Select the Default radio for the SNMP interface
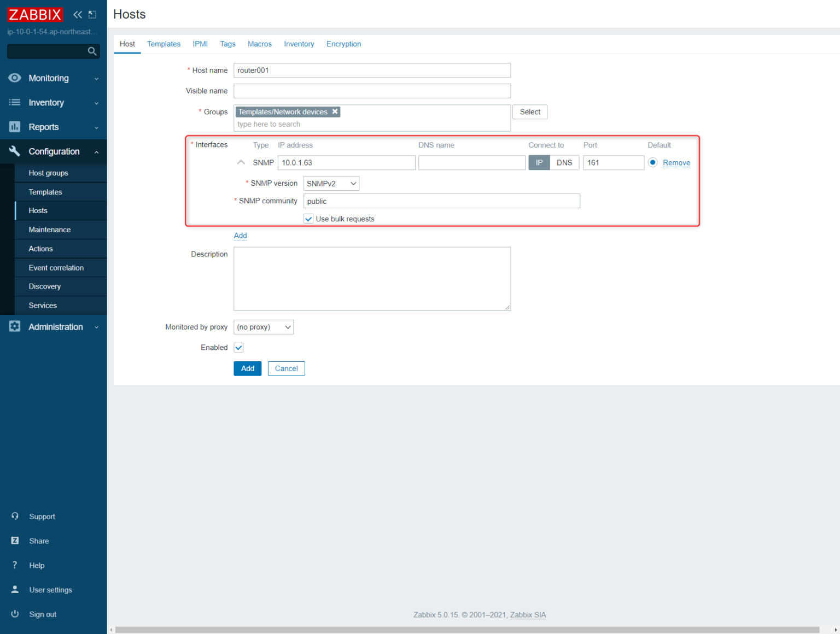The height and width of the screenshot is (634, 840). click(x=652, y=162)
